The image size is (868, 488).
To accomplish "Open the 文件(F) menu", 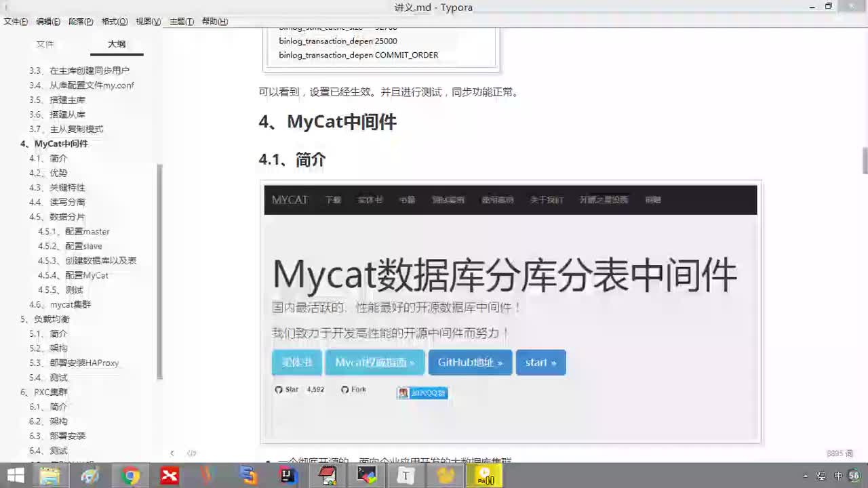I will 16,22.
